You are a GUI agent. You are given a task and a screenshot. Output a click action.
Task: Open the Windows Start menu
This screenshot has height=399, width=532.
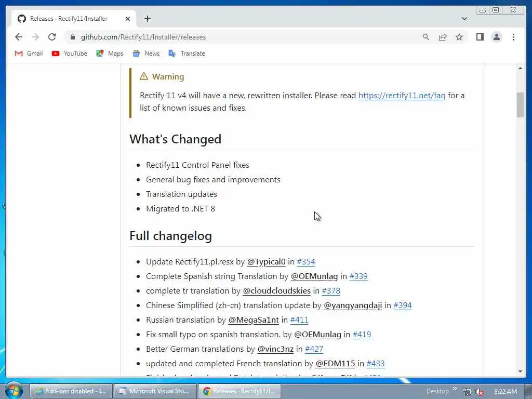click(14, 391)
